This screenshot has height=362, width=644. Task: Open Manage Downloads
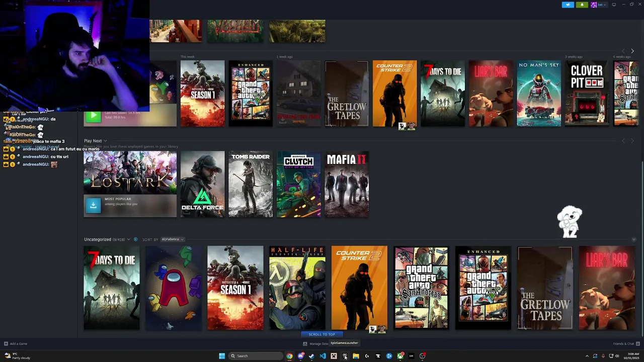pos(316,344)
